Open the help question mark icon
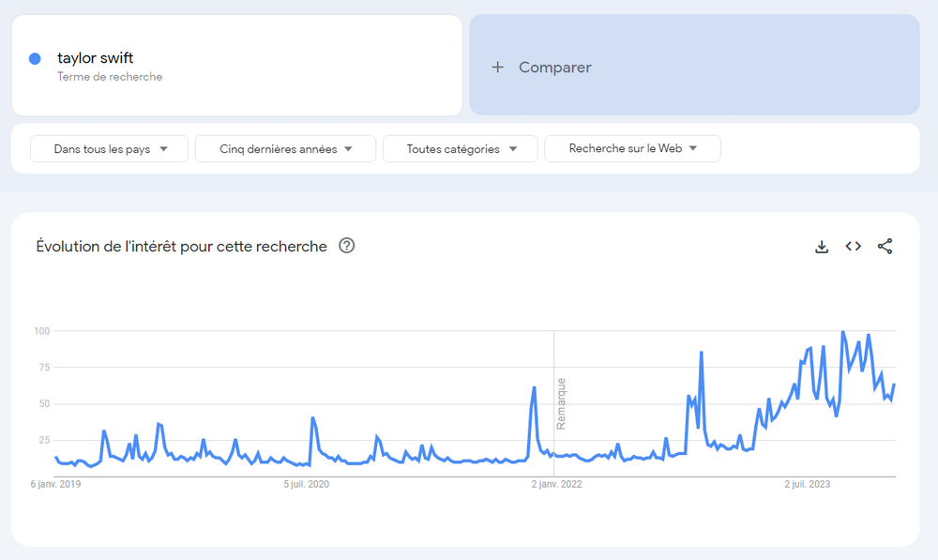The height and width of the screenshot is (560, 938). [x=347, y=247]
